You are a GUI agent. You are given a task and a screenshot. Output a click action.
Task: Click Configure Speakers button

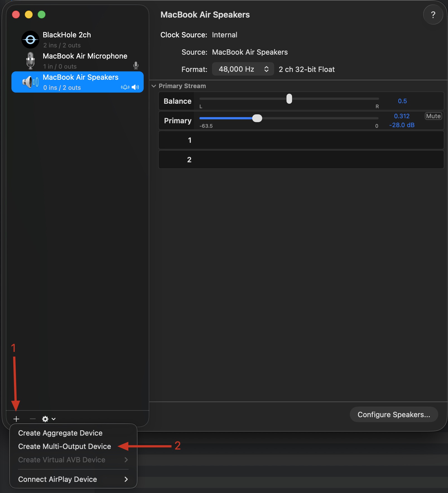[x=394, y=415]
